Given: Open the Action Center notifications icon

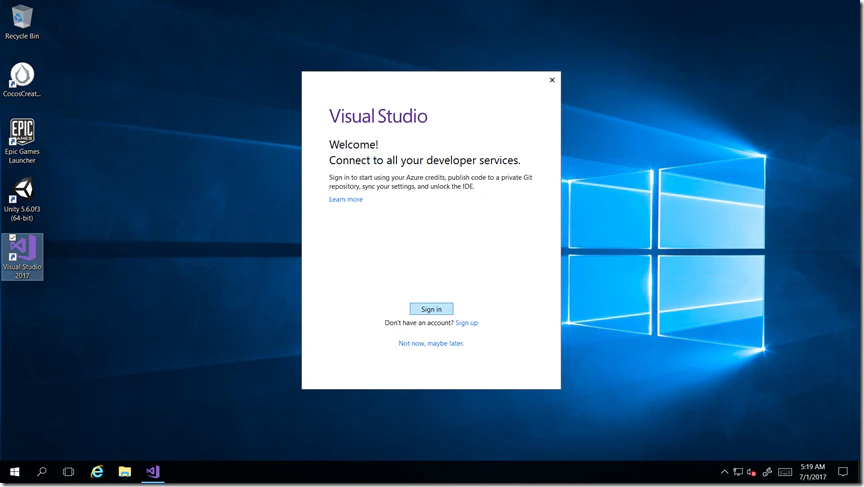Looking at the screenshot, I should tap(843, 472).
